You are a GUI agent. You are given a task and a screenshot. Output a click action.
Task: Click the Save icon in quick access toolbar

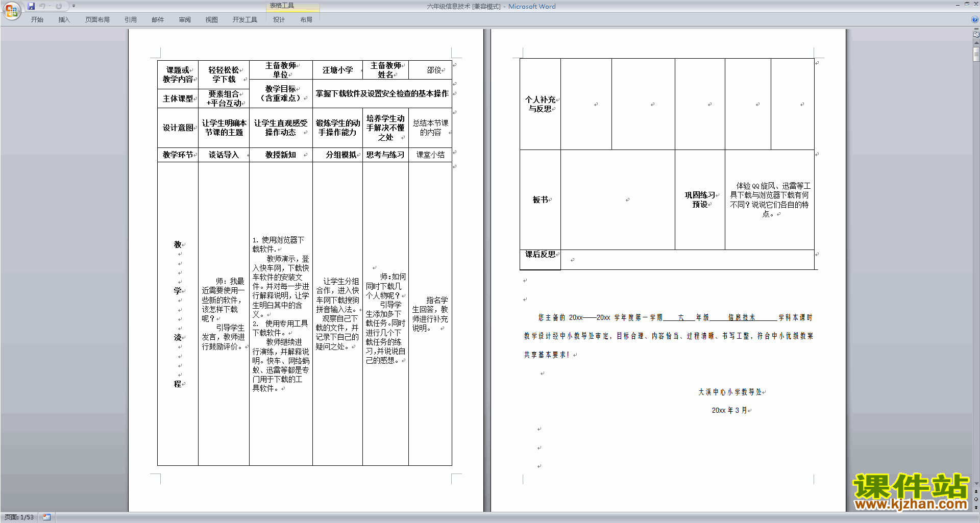click(x=31, y=6)
